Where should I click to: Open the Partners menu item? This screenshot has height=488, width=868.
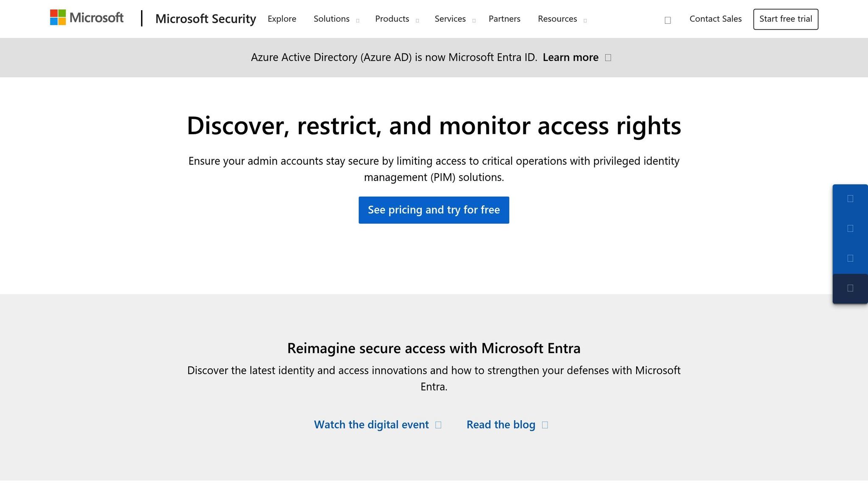click(x=504, y=19)
